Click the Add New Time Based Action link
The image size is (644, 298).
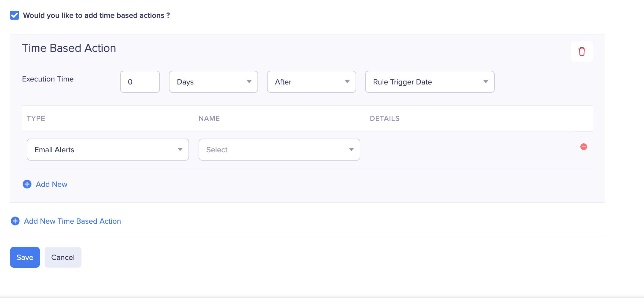coord(72,221)
